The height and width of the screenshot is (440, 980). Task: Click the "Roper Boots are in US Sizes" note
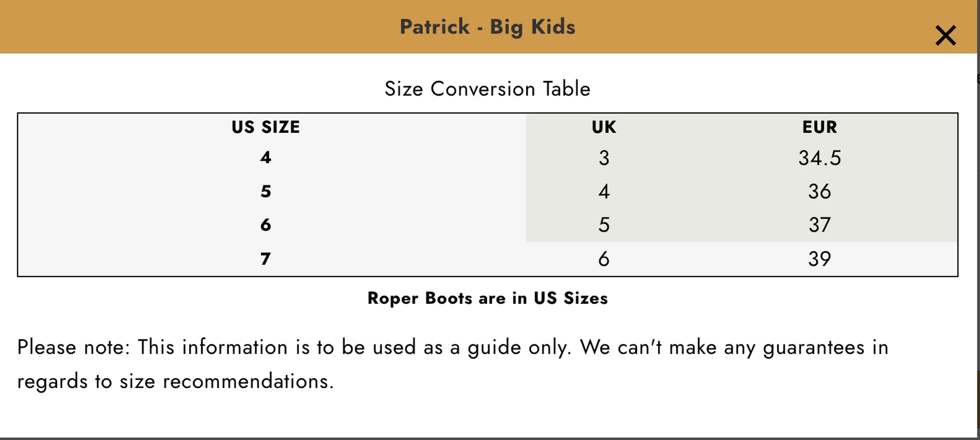point(488,298)
